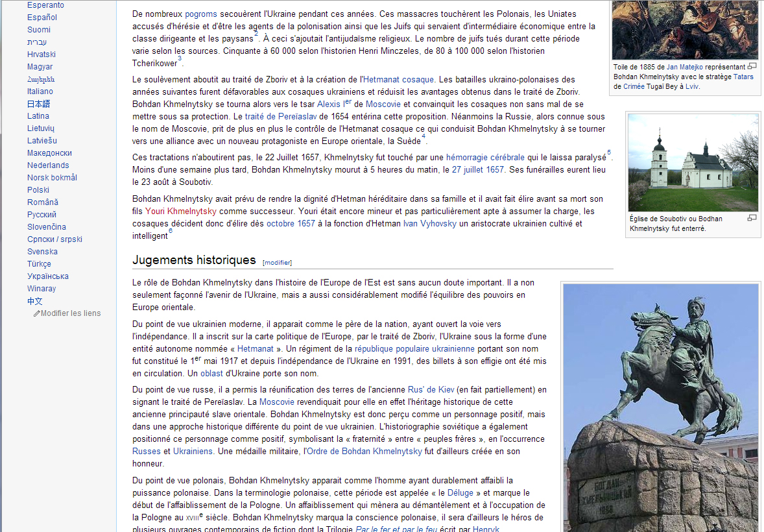Screen dimensions: 764x532
Task: Follow the hémorragie cérébrale link
Action: (485, 158)
